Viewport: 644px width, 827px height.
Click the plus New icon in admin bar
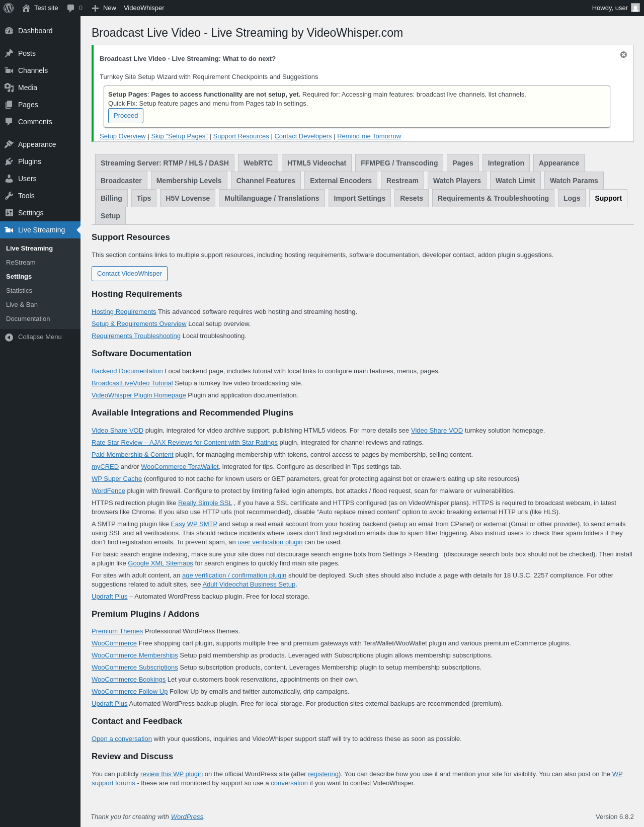coord(95,8)
